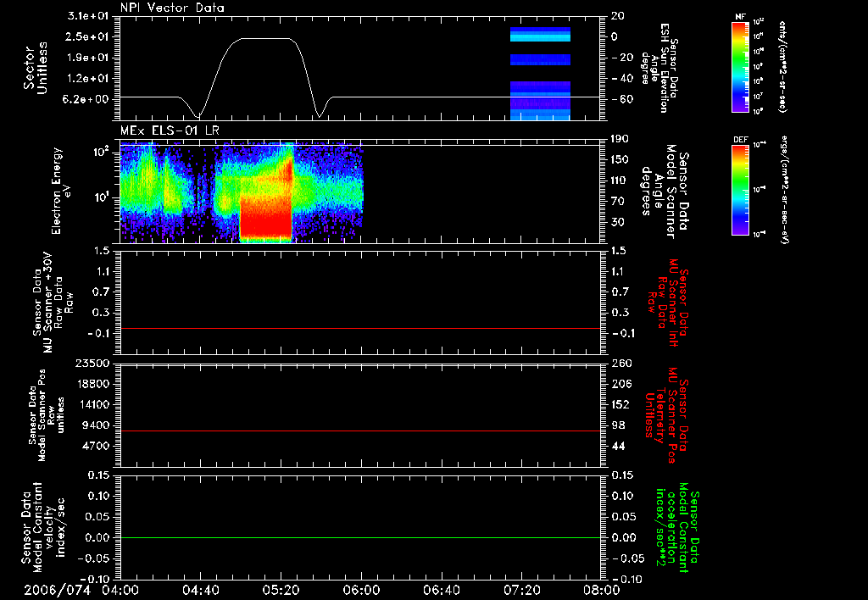This screenshot has height=600, width=868.
Task: Click the '2.5e+01' sector axis value
Action: (x=88, y=36)
